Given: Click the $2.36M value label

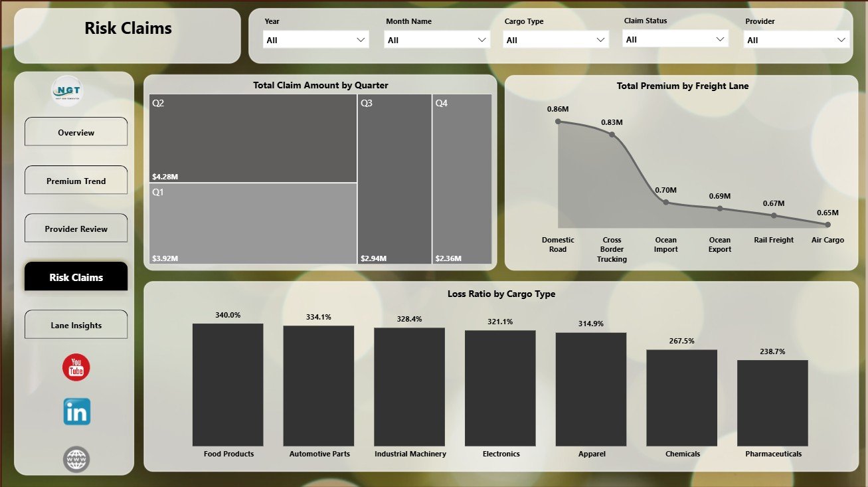Looking at the screenshot, I should [x=448, y=258].
